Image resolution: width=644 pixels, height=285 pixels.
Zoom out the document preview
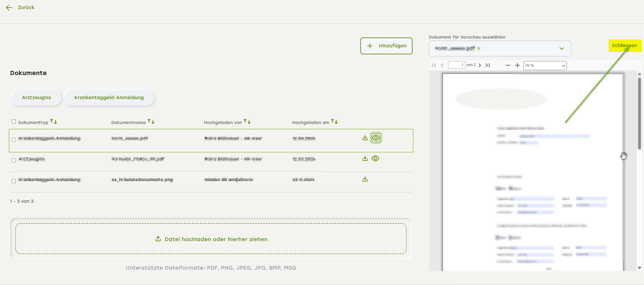pos(508,65)
